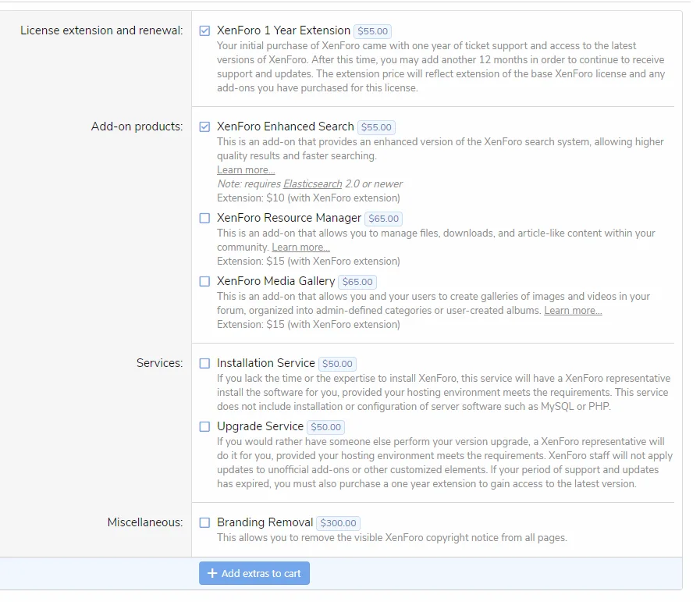Click the $55.00 price tag for 1 Year Extension
Screen dimensions: 700x602
371,32
